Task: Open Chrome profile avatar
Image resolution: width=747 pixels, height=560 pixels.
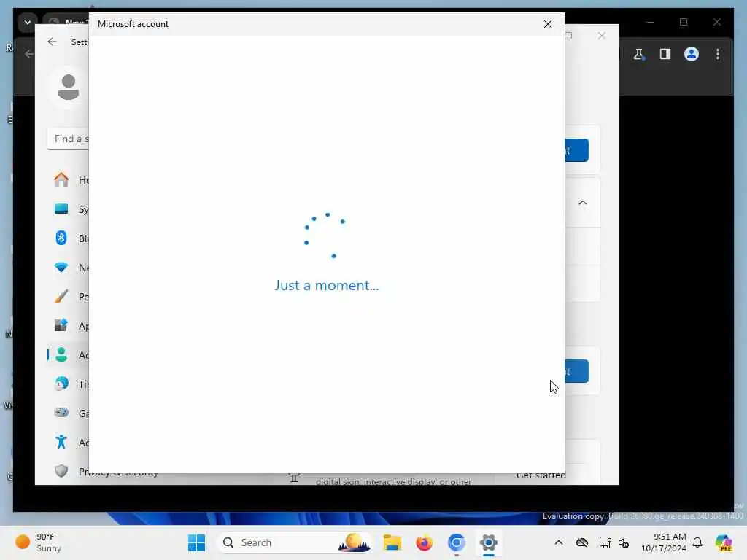Action: point(692,54)
